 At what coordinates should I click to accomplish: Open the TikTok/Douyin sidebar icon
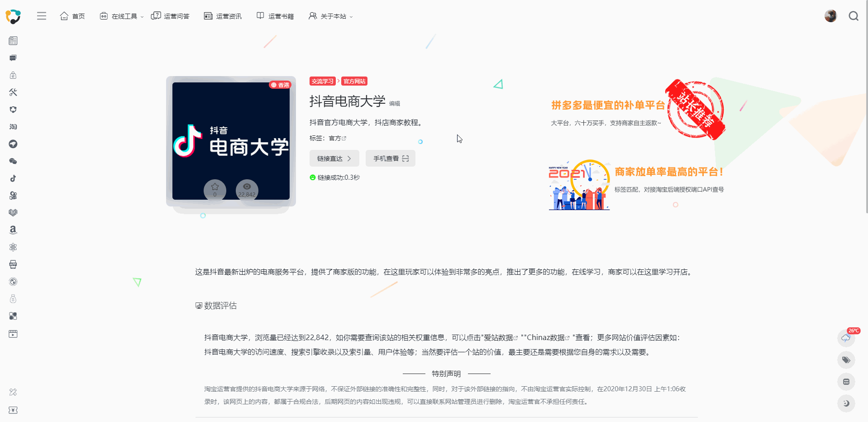[x=13, y=178]
